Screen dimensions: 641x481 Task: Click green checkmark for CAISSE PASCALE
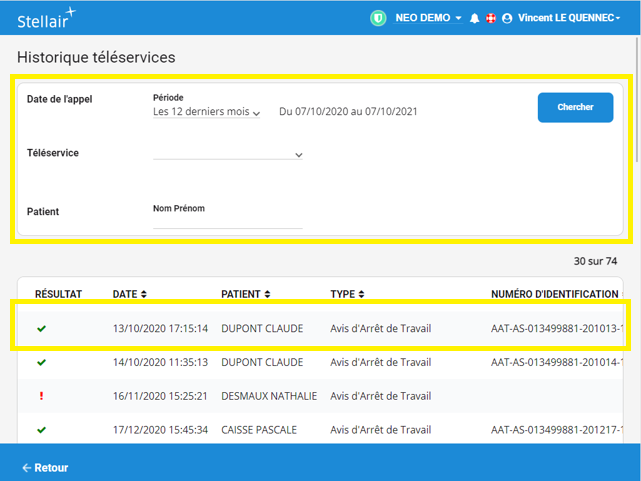click(x=41, y=430)
